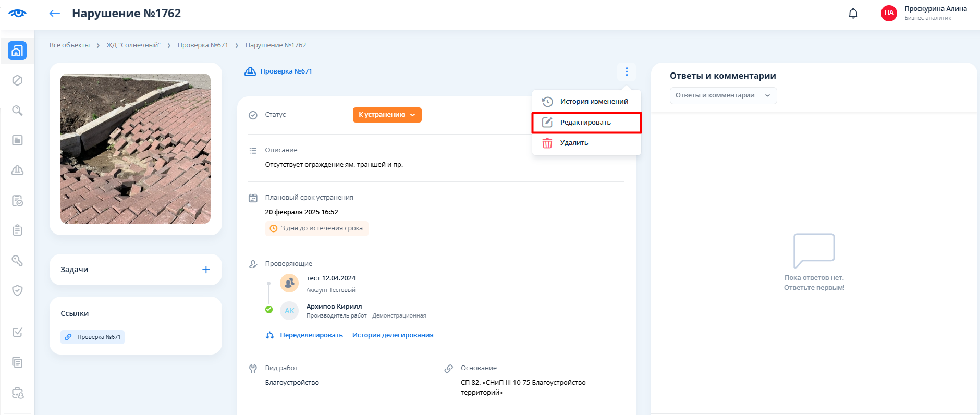980x415 pixels.
Task: Click the hard hat icon in sidebar
Action: (x=17, y=170)
